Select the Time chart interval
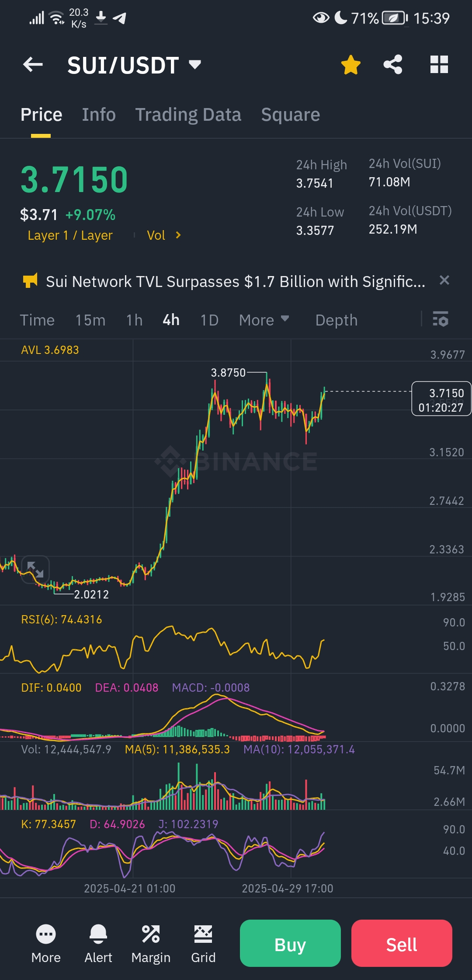Viewport: 472px width, 980px height. tap(37, 320)
